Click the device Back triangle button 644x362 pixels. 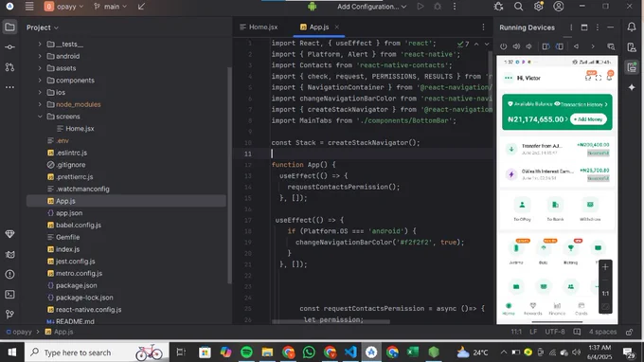[x=576, y=46]
